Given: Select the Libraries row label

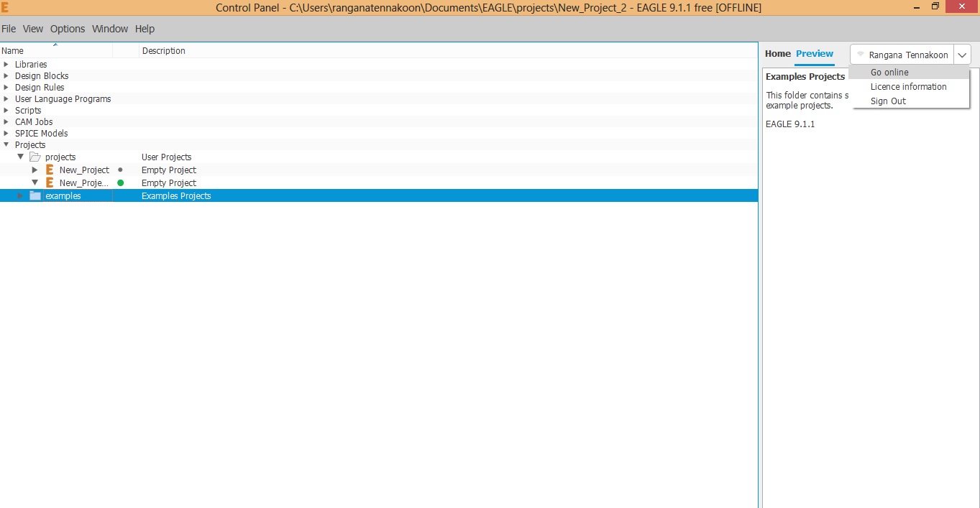Looking at the screenshot, I should (x=31, y=65).
